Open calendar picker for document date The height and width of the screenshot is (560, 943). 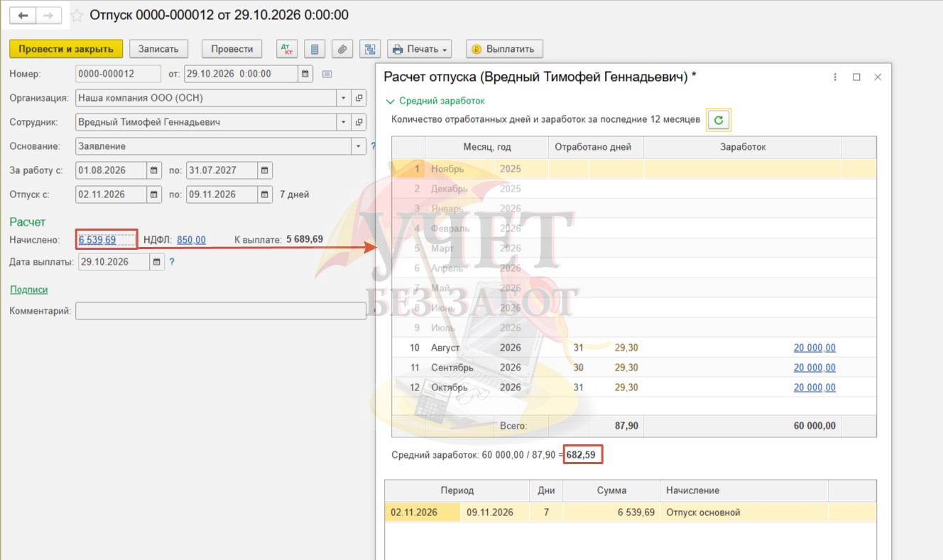click(305, 74)
